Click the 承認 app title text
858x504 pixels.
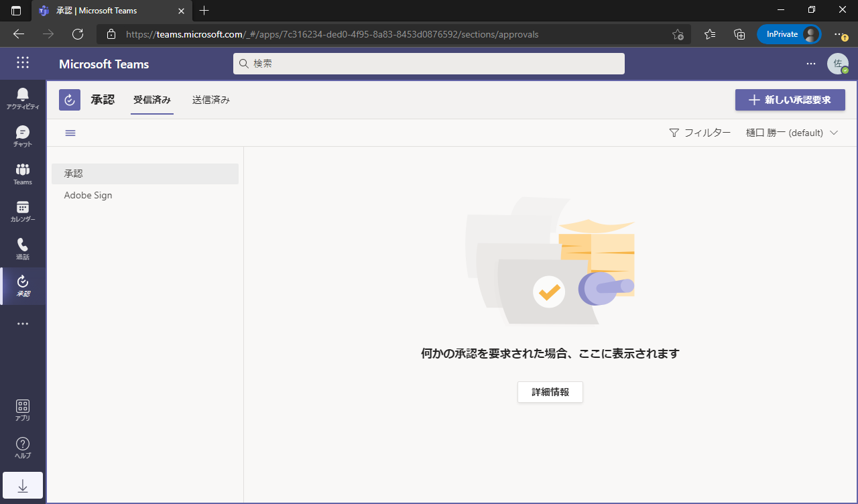pos(103,100)
